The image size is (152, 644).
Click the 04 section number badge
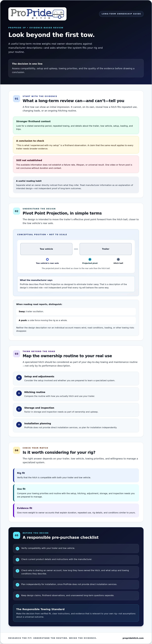point(17,450)
